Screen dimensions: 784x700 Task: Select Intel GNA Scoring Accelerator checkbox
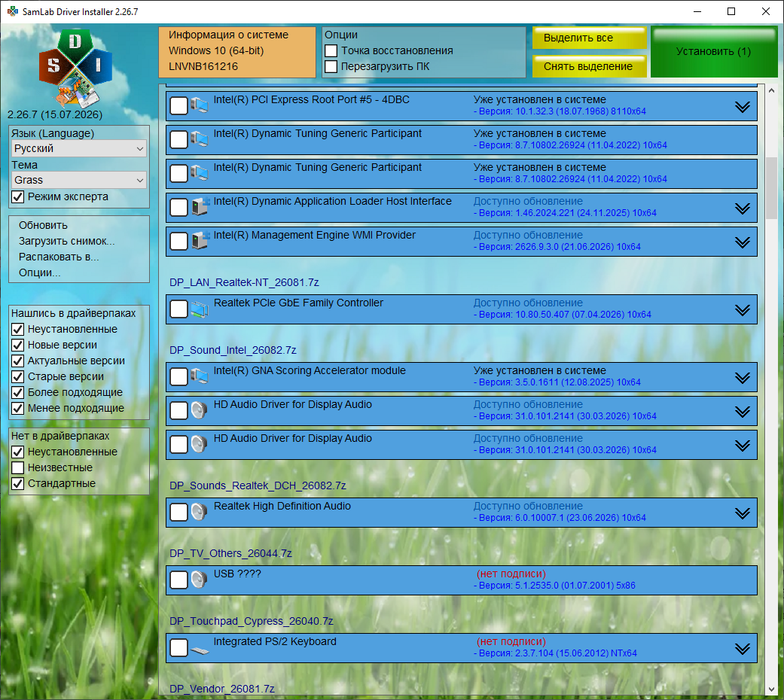(x=178, y=376)
